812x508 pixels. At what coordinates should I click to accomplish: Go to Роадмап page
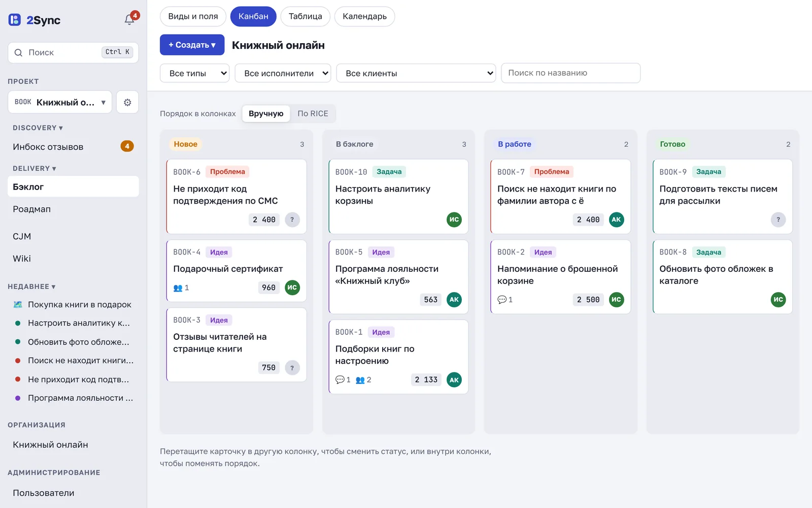coord(74,209)
